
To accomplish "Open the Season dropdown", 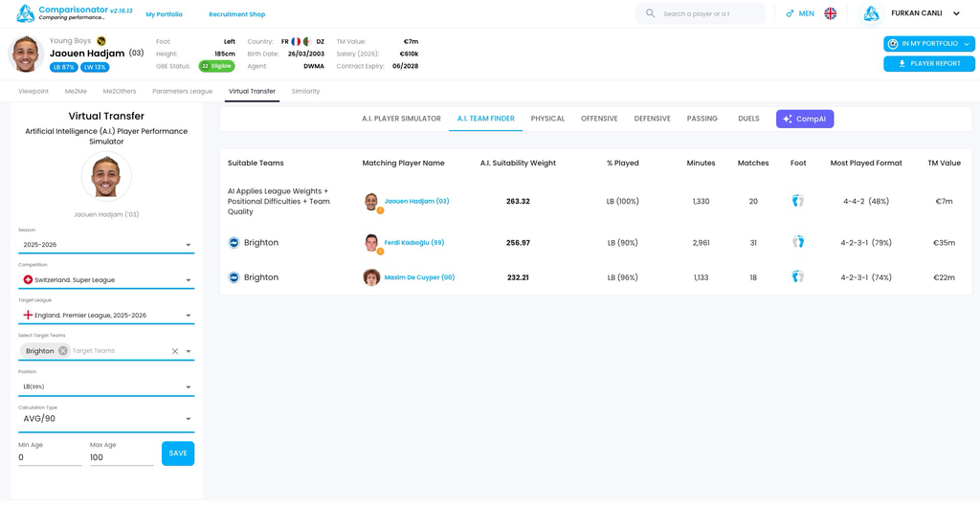I will (x=106, y=245).
